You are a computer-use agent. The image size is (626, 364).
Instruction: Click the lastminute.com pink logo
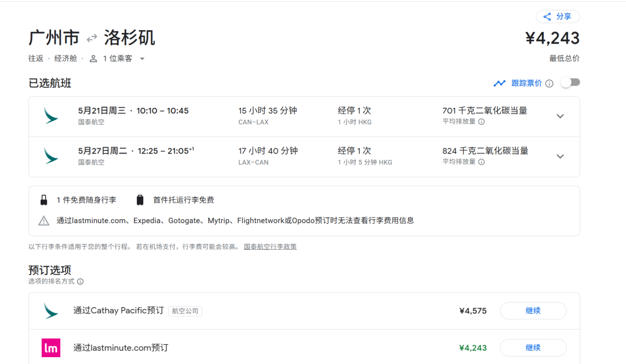pos(51,348)
